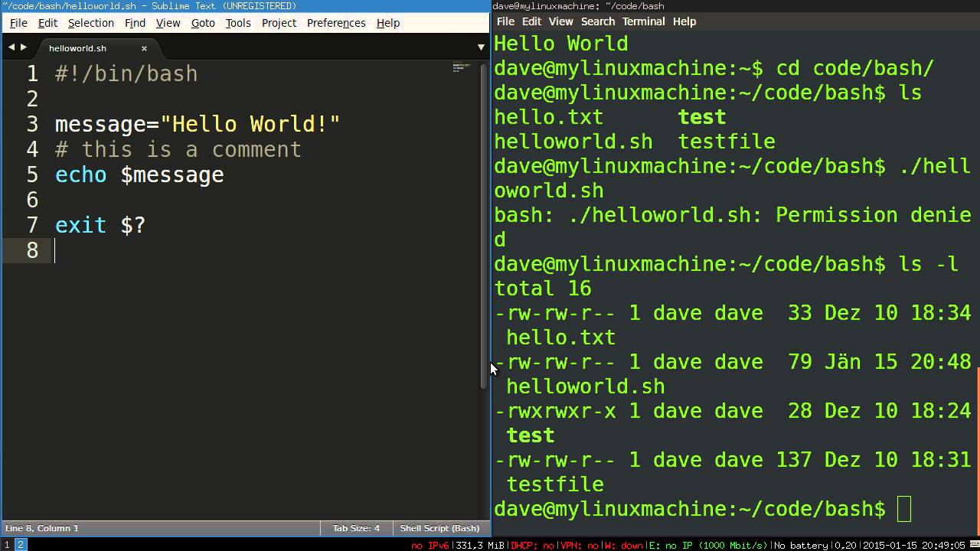Close the helloworld.sh tab
The height and width of the screenshot is (551, 980).
(x=144, y=48)
